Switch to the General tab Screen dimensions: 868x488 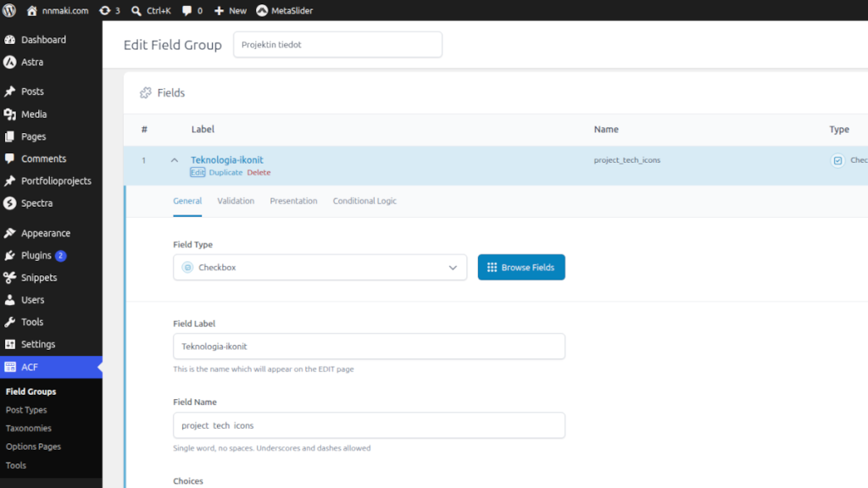click(x=187, y=201)
